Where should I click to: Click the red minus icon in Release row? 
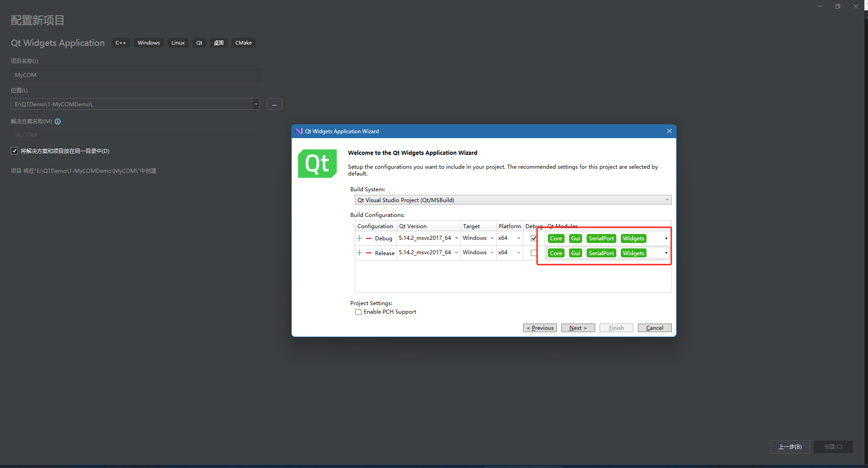(x=369, y=253)
